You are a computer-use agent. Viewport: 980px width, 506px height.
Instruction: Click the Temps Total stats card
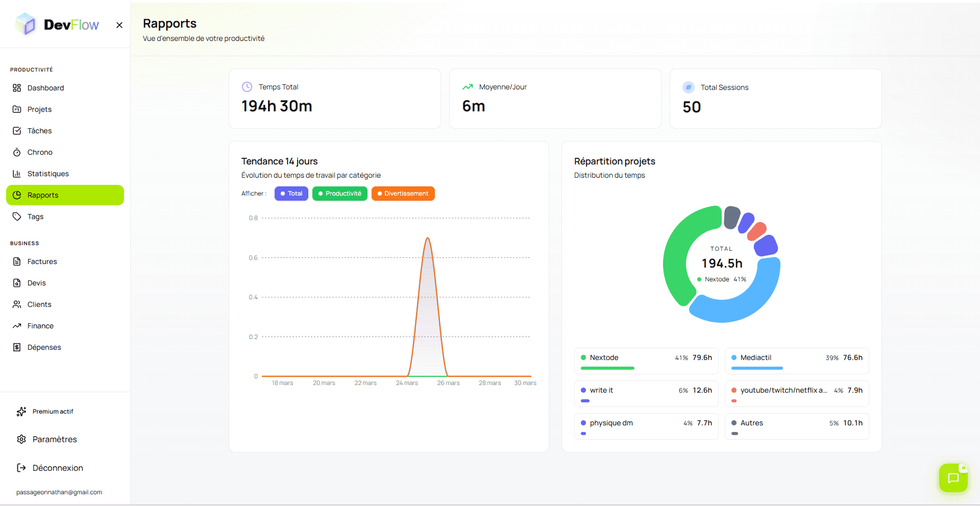[x=334, y=99]
